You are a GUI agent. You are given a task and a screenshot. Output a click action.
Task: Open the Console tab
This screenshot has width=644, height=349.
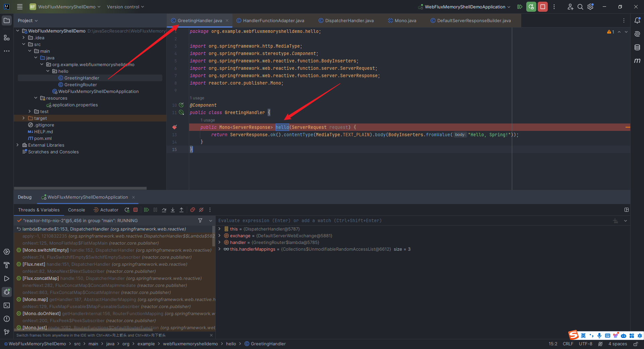pyautogui.click(x=76, y=210)
